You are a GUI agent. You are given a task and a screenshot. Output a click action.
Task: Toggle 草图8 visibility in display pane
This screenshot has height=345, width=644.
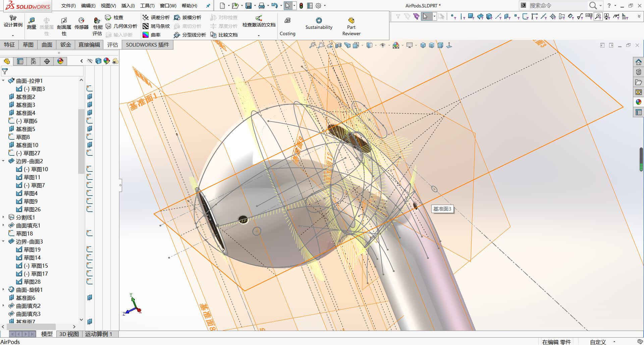pos(90,137)
